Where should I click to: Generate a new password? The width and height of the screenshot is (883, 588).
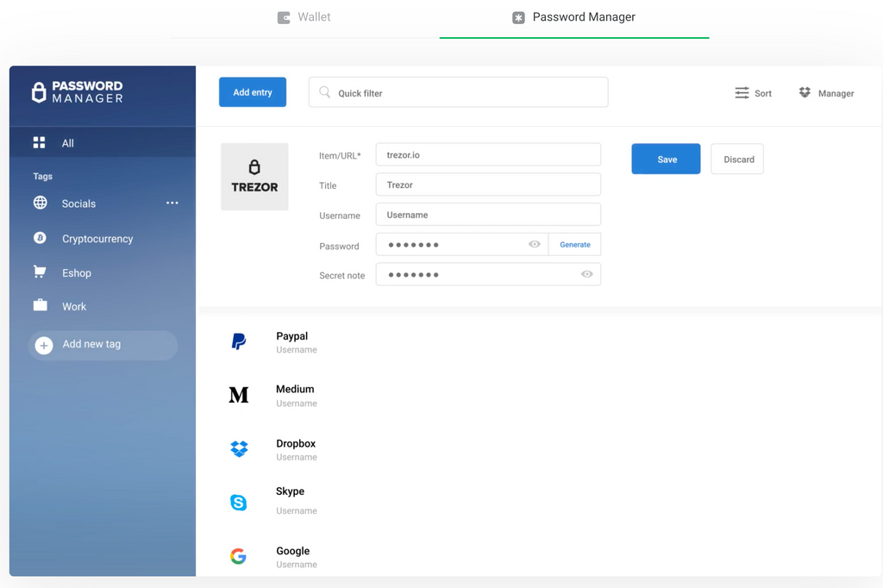coord(575,245)
